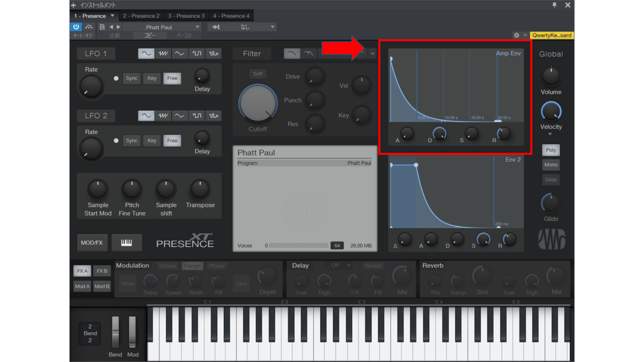
Task: Click the Global Volume knob
Action: click(x=551, y=76)
